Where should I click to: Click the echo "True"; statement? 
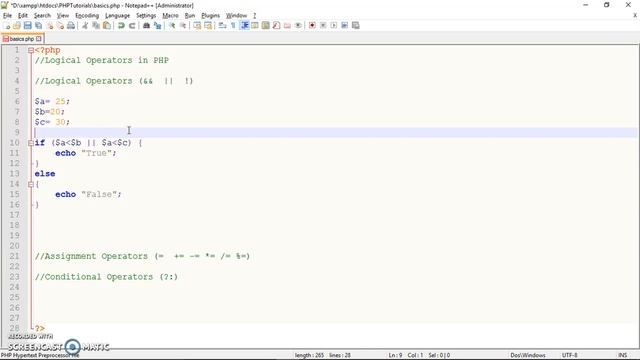(x=86, y=153)
